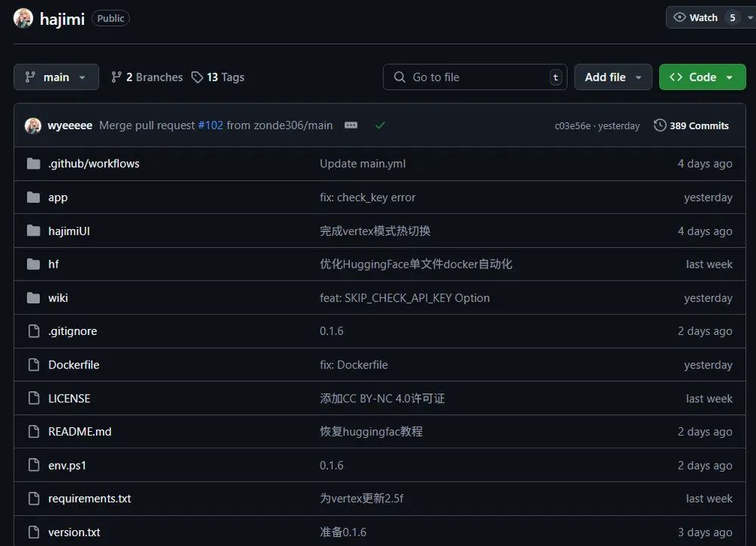Click the file icon beside Dockerfile
The height and width of the screenshot is (546, 756).
[x=33, y=365]
